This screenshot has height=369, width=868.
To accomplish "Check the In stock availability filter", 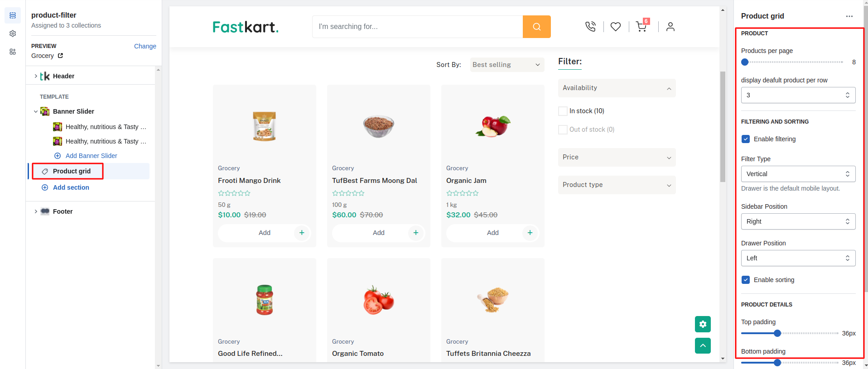I will coord(563,111).
